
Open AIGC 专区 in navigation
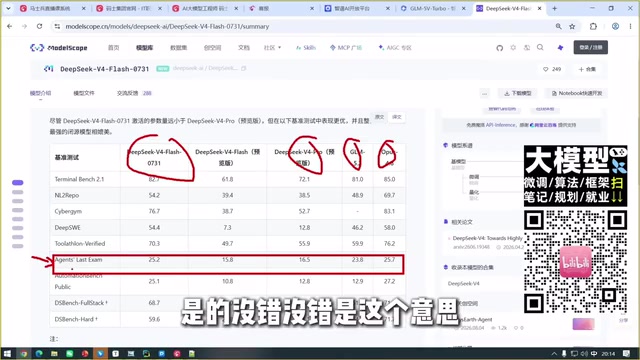pos(395,48)
